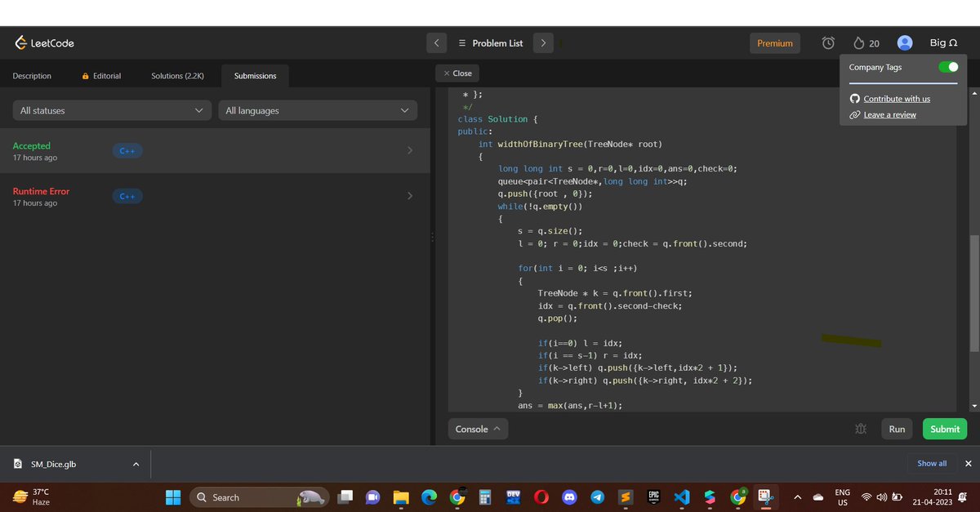The width and height of the screenshot is (980, 512).
Task: Open the Runtime Error submission chevron
Action: tap(410, 196)
